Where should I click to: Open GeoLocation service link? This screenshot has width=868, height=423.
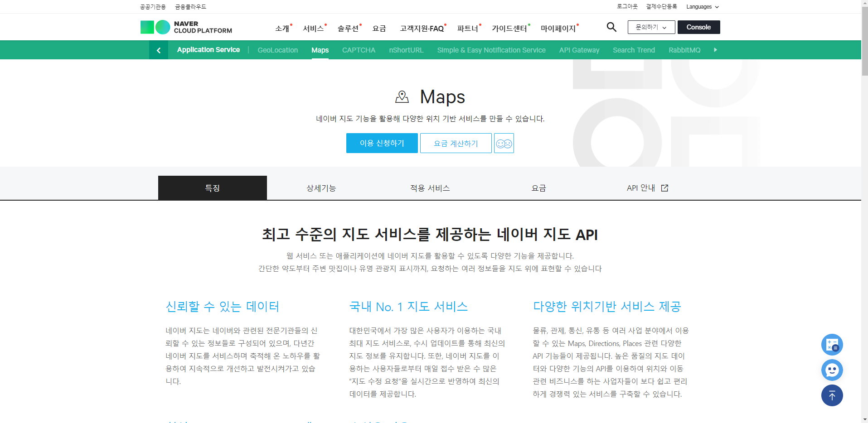coord(278,50)
